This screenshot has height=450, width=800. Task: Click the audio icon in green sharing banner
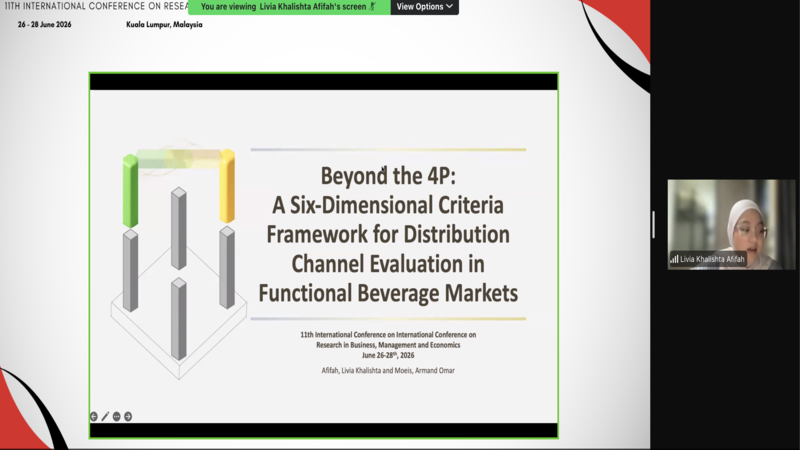coord(372,7)
